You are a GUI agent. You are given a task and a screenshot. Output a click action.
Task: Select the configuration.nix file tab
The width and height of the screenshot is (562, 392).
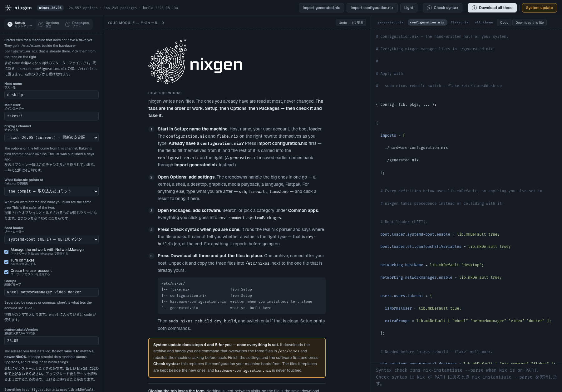click(x=427, y=22)
